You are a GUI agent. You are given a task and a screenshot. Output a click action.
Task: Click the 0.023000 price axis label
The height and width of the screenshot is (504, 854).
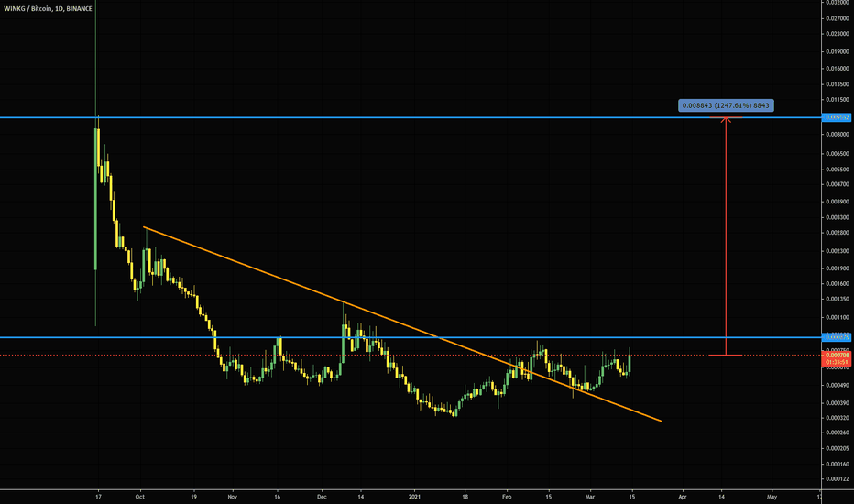[838, 34]
